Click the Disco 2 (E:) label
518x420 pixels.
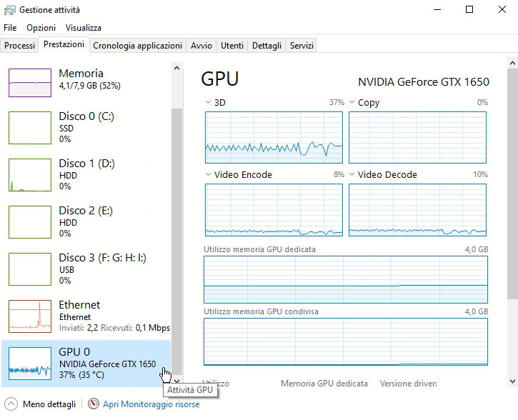pyautogui.click(x=86, y=211)
